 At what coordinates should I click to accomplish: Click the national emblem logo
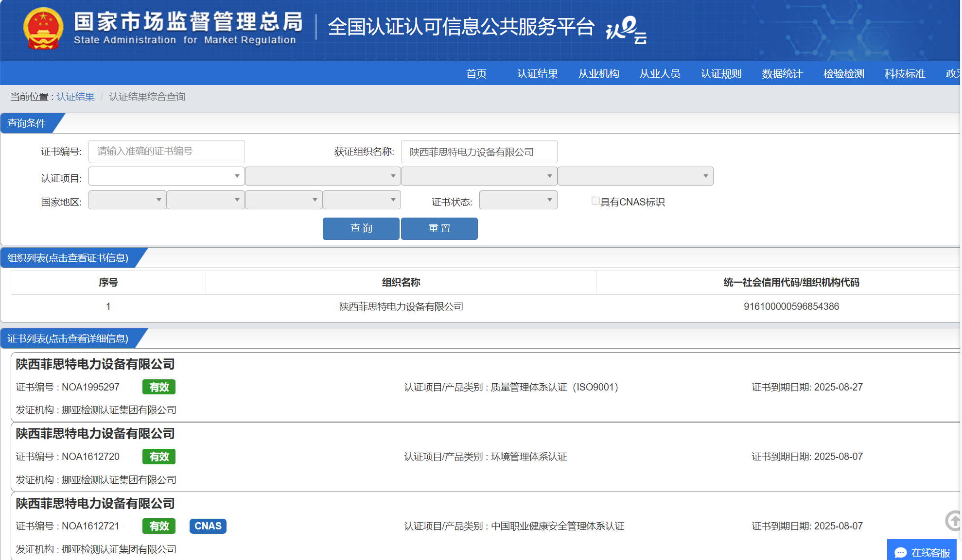pos(43,29)
